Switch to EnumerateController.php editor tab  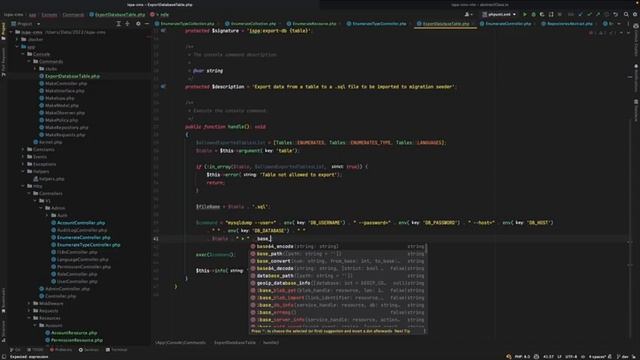click(x=506, y=24)
